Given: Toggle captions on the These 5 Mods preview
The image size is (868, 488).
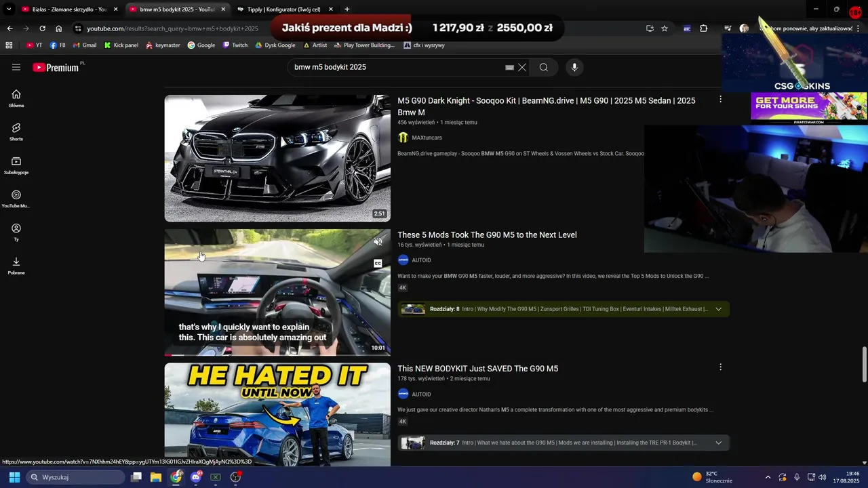Looking at the screenshot, I should click(x=378, y=264).
